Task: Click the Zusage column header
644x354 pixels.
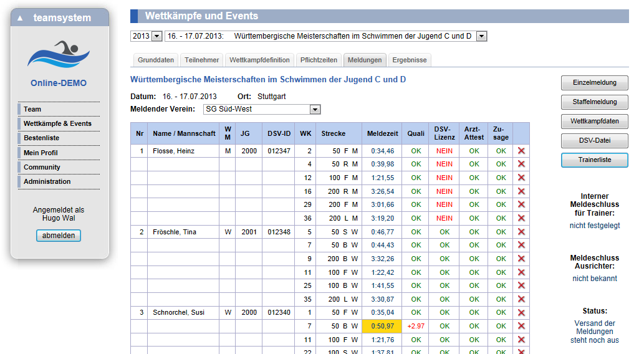Action: [x=501, y=133]
